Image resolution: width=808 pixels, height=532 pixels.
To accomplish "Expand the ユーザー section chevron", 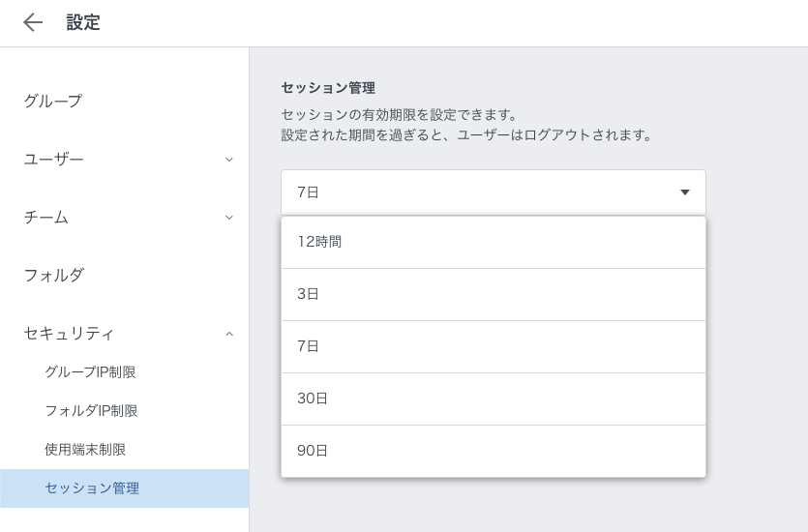I will (229, 160).
